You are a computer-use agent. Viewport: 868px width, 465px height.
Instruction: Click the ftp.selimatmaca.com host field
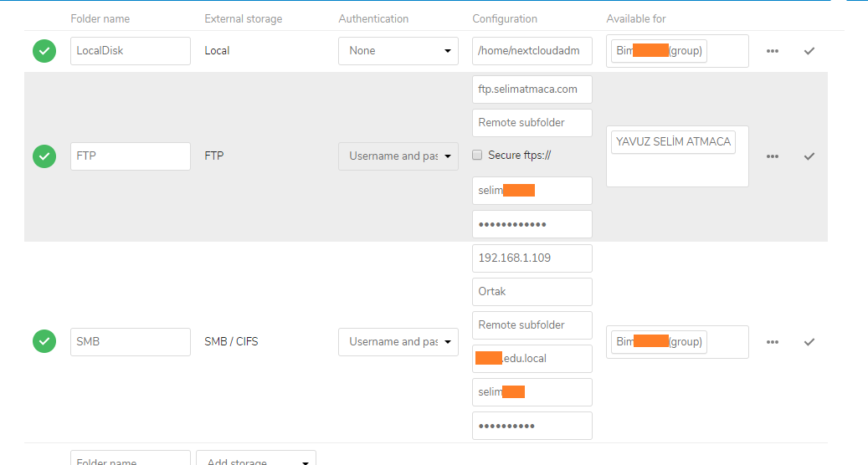tap(532, 89)
